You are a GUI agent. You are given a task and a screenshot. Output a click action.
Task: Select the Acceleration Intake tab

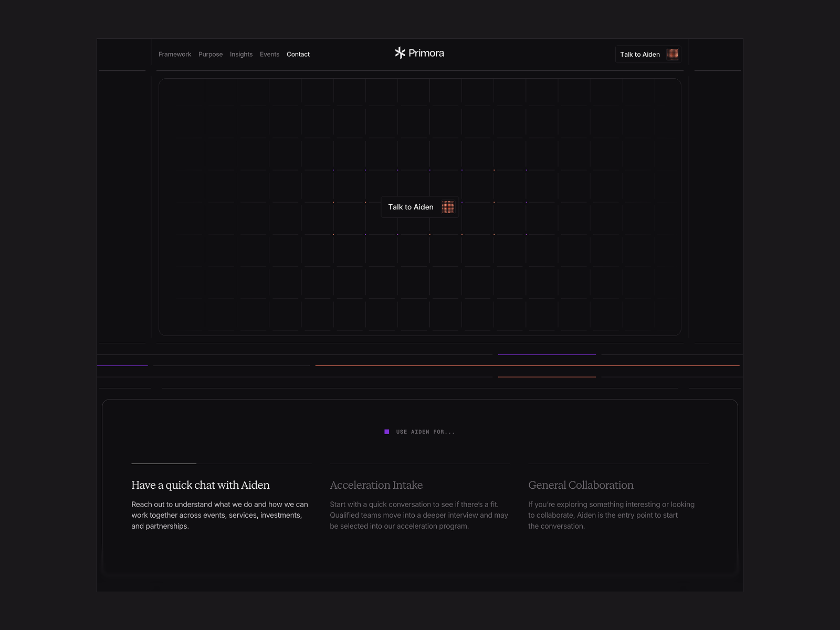[376, 485]
